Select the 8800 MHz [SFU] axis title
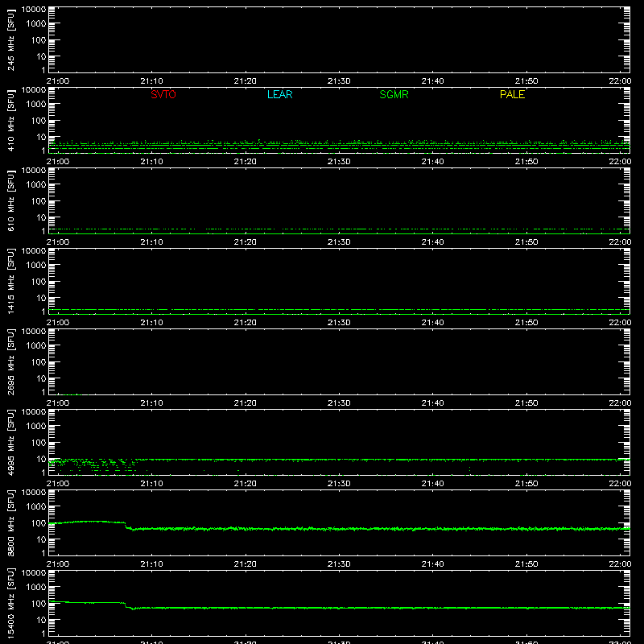 (x=10, y=522)
